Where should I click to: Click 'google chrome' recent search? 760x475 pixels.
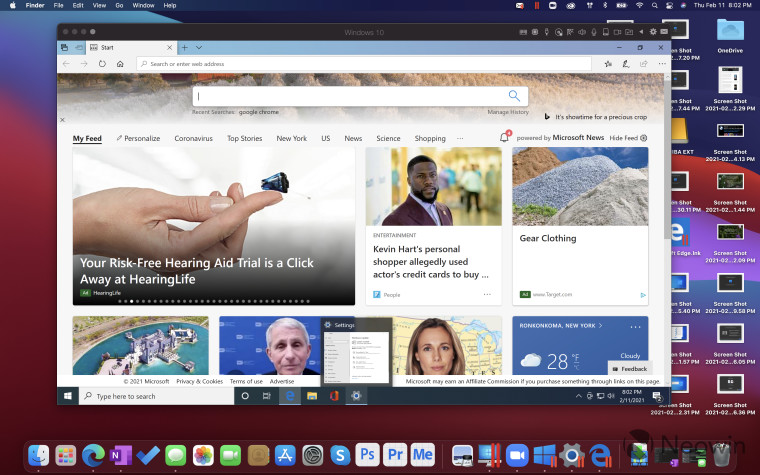(x=258, y=112)
